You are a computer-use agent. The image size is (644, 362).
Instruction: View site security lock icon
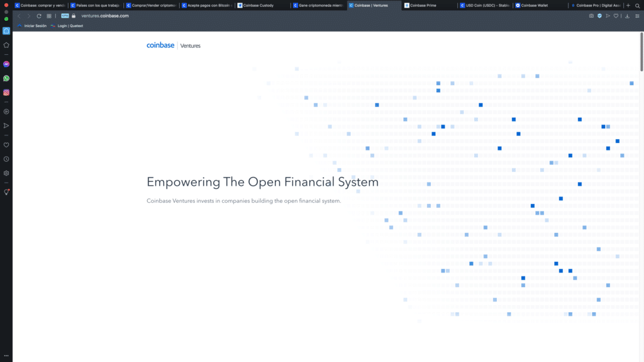pyautogui.click(x=74, y=16)
